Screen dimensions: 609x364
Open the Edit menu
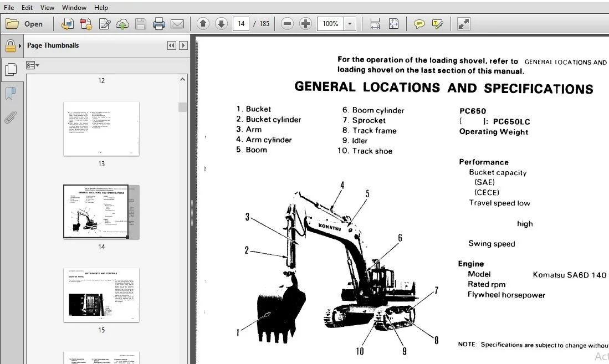27,7
